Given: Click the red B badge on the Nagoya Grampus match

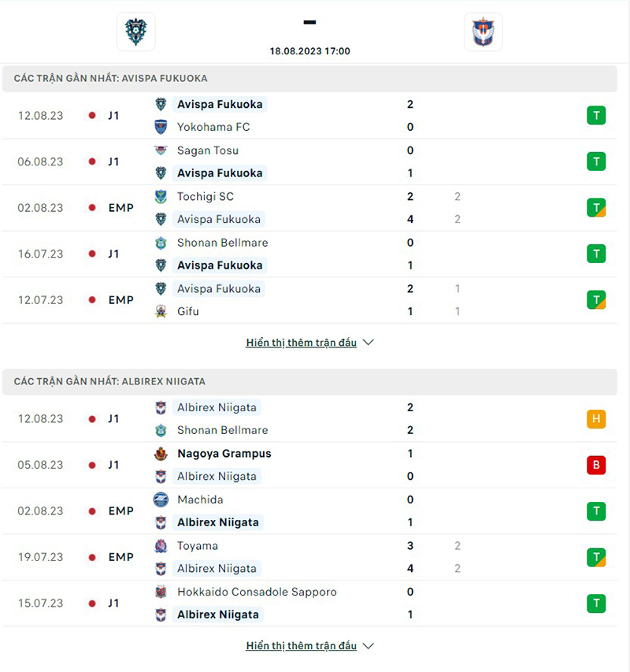Looking at the screenshot, I should [596, 465].
